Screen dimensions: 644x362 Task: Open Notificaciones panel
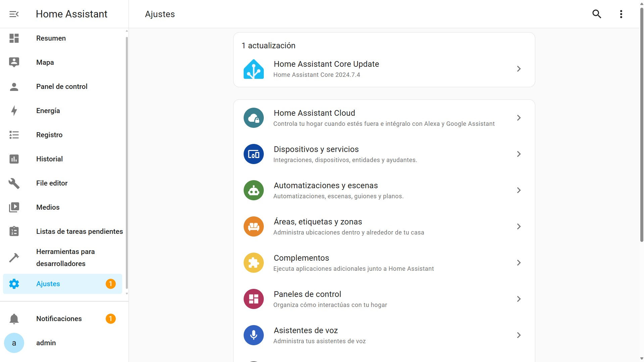59,319
